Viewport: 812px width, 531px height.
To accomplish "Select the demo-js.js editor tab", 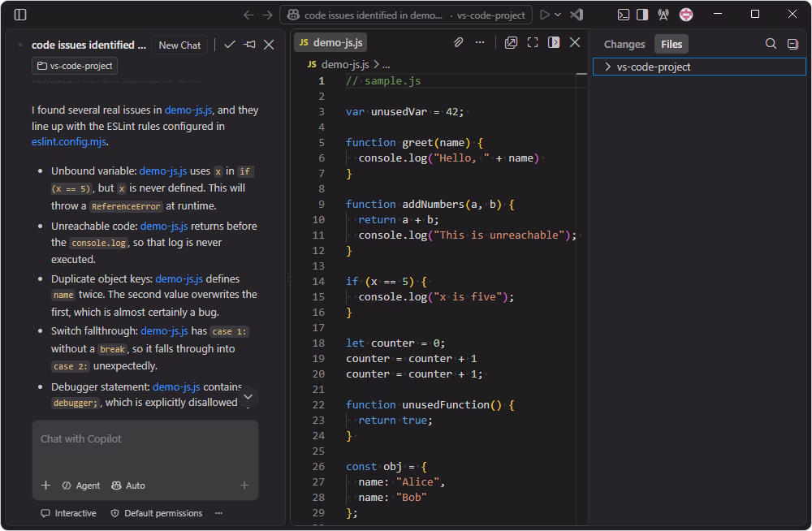I will pyautogui.click(x=330, y=42).
